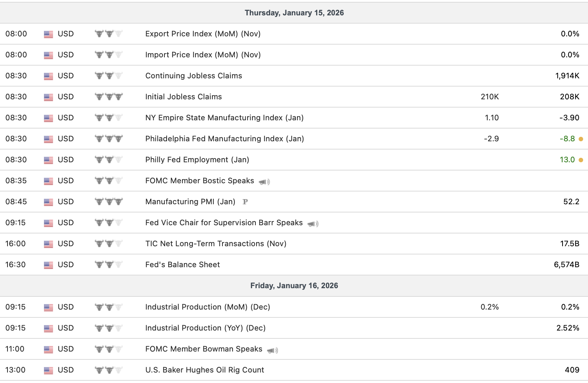The width and height of the screenshot is (588, 383).
Task: Click the speaker icon beside Bowman Speaks
Action: point(272,350)
